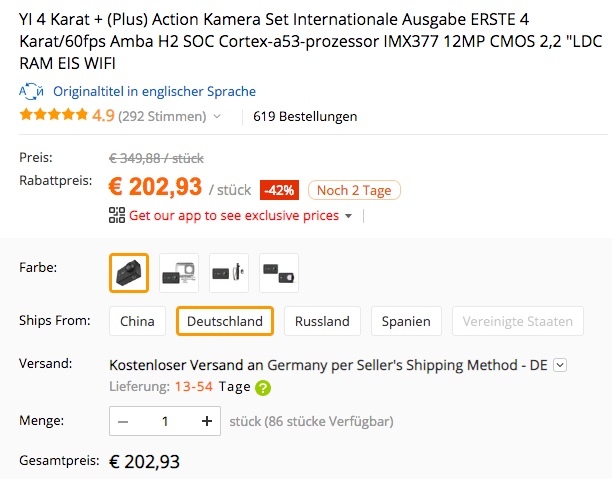Increase quantity with the plus button
612x479 pixels.
coord(207,421)
